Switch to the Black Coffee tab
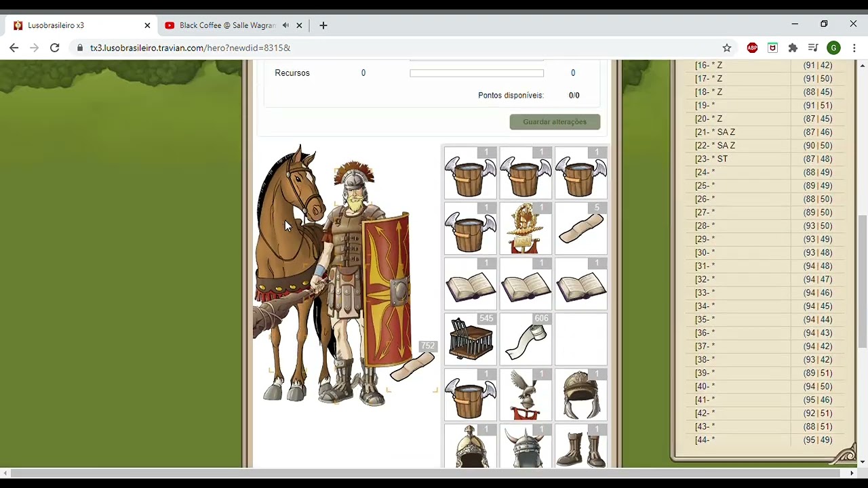The image size is (868, 488). (227, 25)
